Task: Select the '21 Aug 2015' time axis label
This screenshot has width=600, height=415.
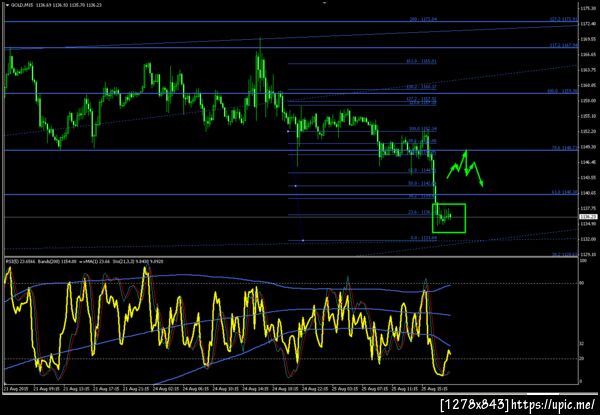Action: tap(14, 388)
